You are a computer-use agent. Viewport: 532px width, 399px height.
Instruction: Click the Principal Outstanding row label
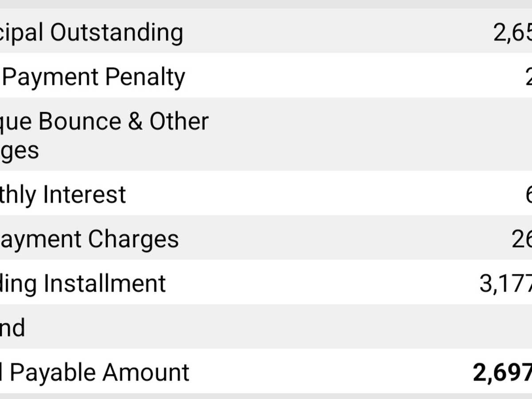(91, 32)
